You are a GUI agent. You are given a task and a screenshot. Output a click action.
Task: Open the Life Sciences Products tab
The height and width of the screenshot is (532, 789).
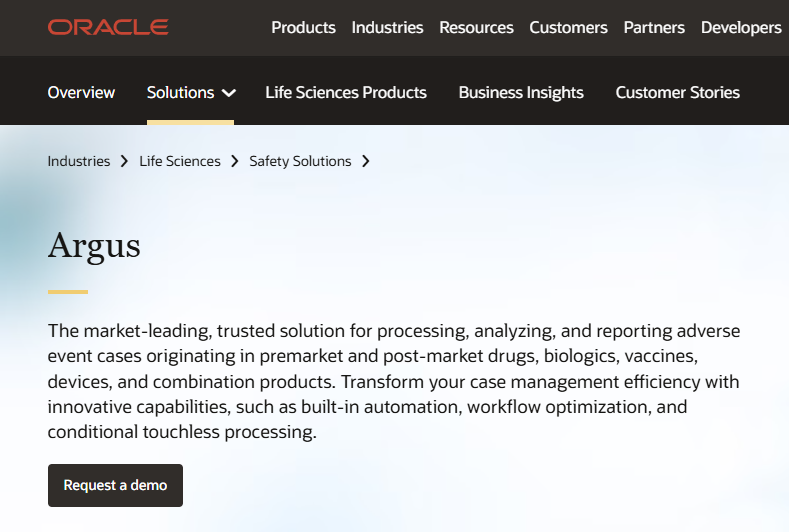click(x=346, y=92)
